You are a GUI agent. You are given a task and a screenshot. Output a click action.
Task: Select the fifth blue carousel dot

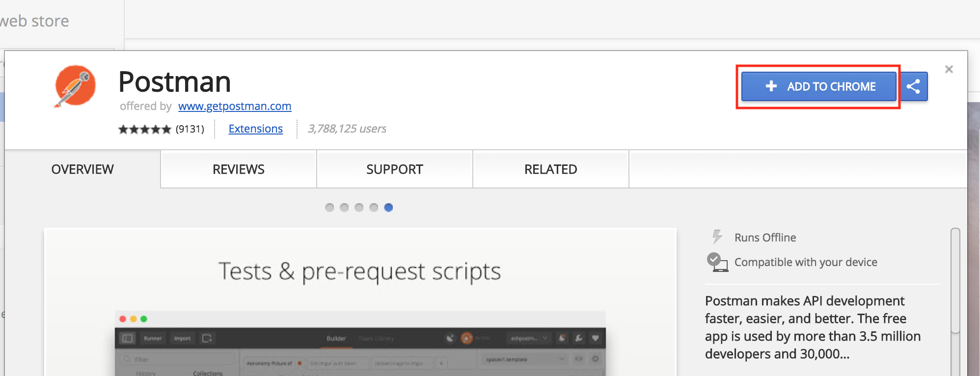pos(388,208)
